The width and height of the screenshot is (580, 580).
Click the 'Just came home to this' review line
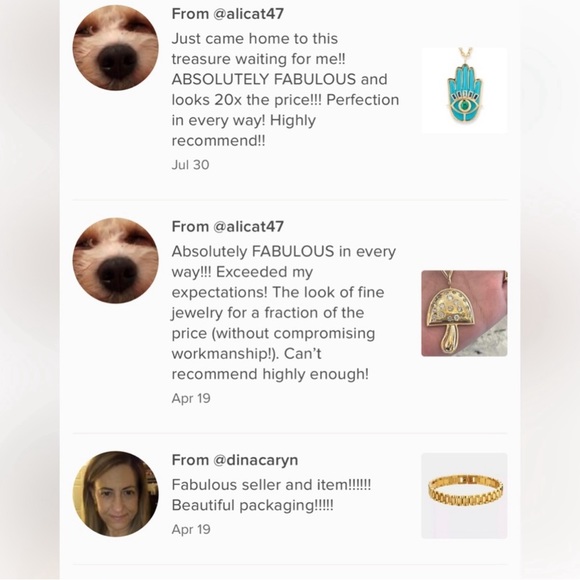(255, 38)
